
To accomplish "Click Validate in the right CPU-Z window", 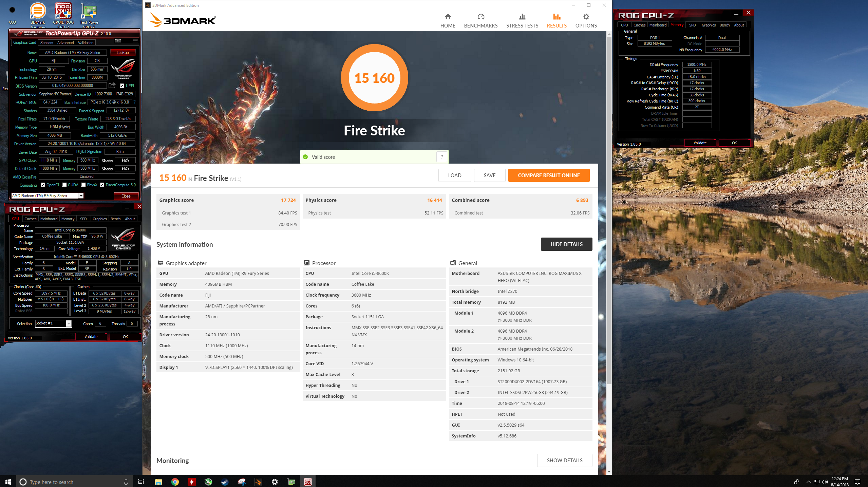I will pos(700,143).
